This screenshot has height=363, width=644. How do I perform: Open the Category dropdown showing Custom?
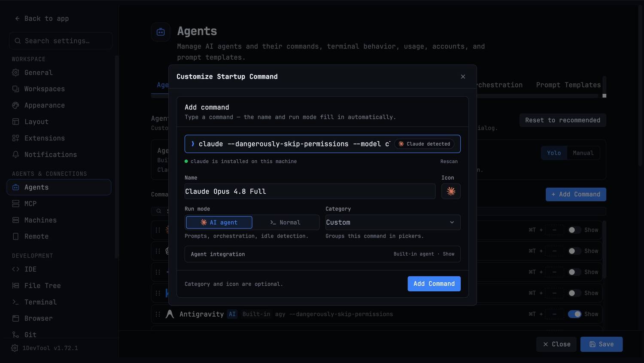(393, 222)
